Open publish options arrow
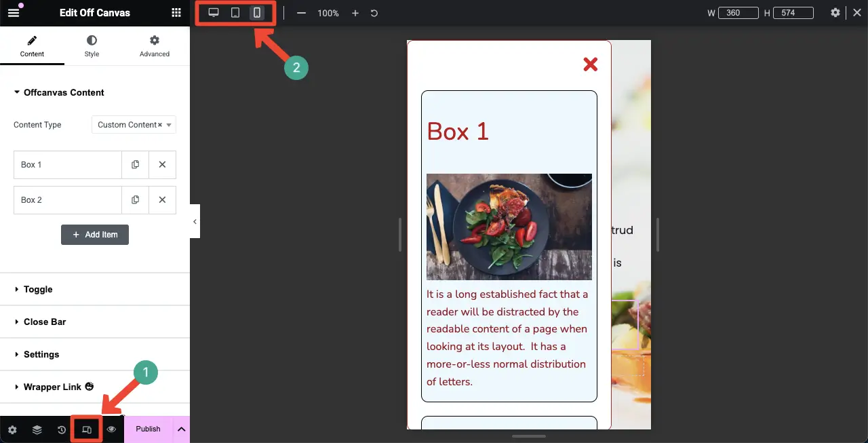 coord(181,429)
